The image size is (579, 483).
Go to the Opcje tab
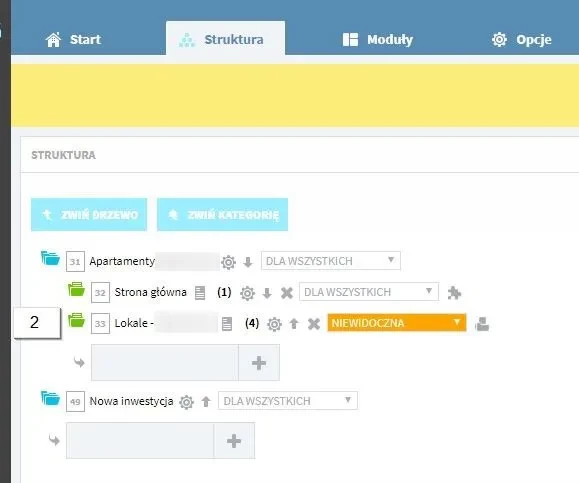coord(521,40)
